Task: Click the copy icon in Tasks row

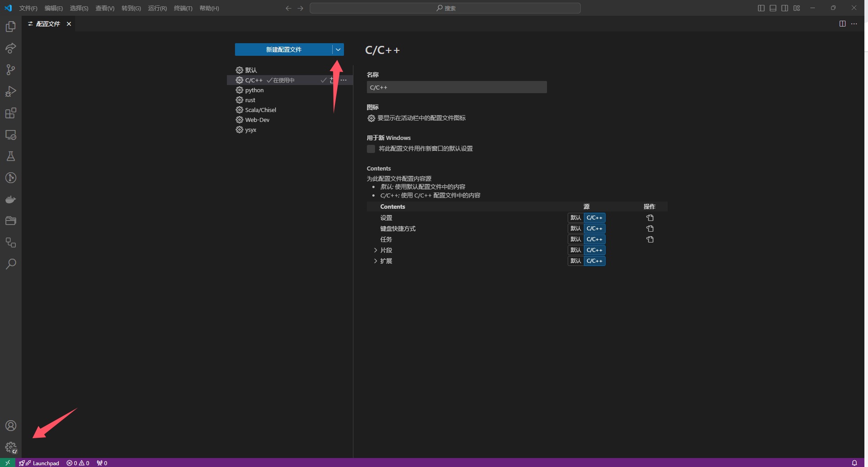Action: click(650, 239)
